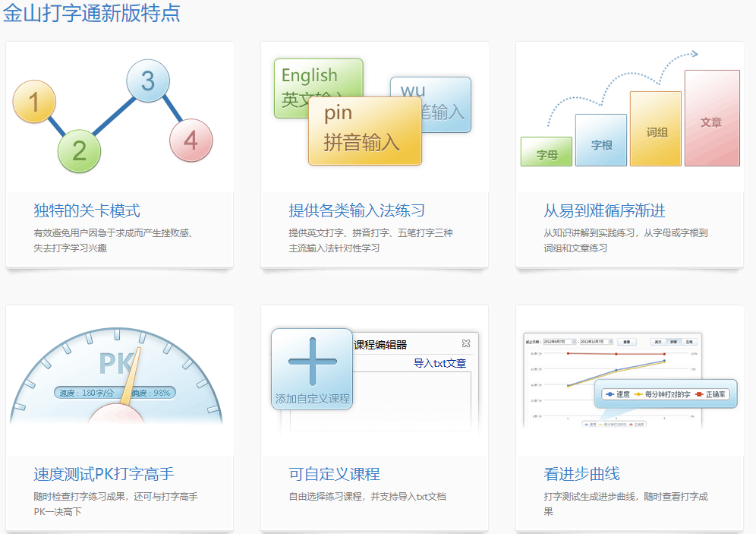Screen dimensions: 756x534
Task: Select the yellow pin 拼音输入 card
Action: point(365,131)
